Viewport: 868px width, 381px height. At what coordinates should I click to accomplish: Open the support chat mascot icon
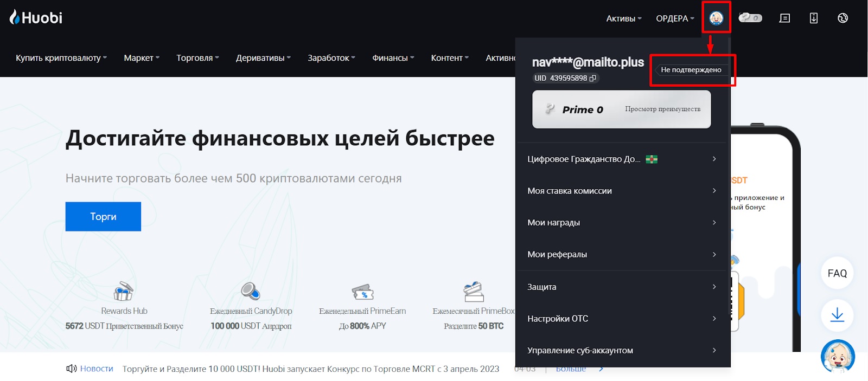pyautogui.click(x=838, y=356)
